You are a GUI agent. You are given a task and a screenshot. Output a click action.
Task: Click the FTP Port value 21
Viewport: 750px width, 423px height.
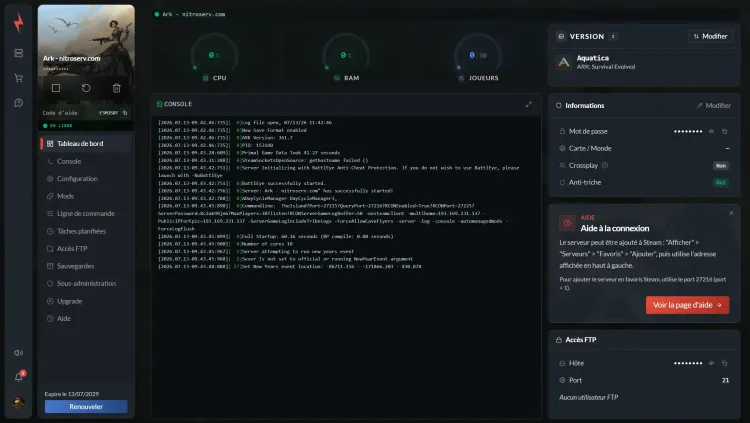click(x=725, y=380)
